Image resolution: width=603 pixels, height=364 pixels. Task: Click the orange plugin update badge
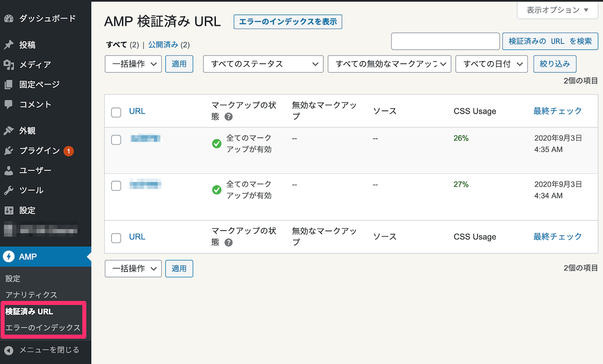[x=68, y=151]
